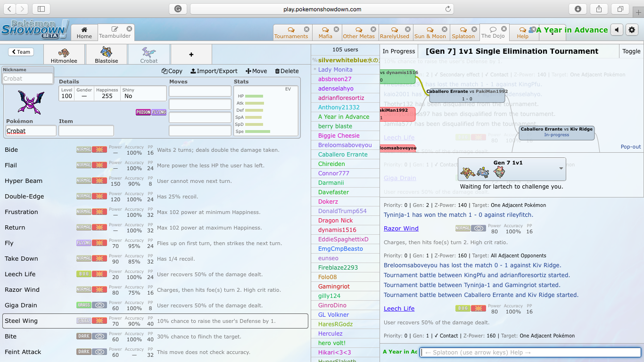This screenshot has width=644, height=362.
Task: Click the chat message input box
Action: pos(530,353)
